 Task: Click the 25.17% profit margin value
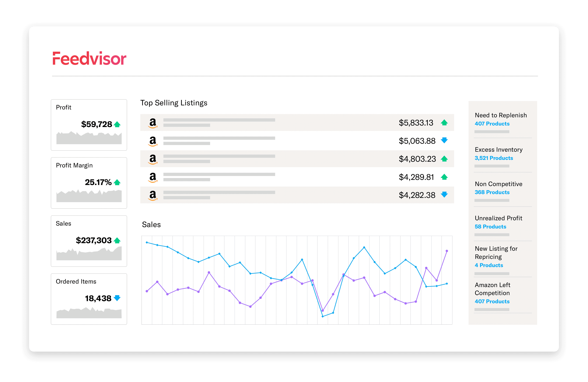point(98,182)
